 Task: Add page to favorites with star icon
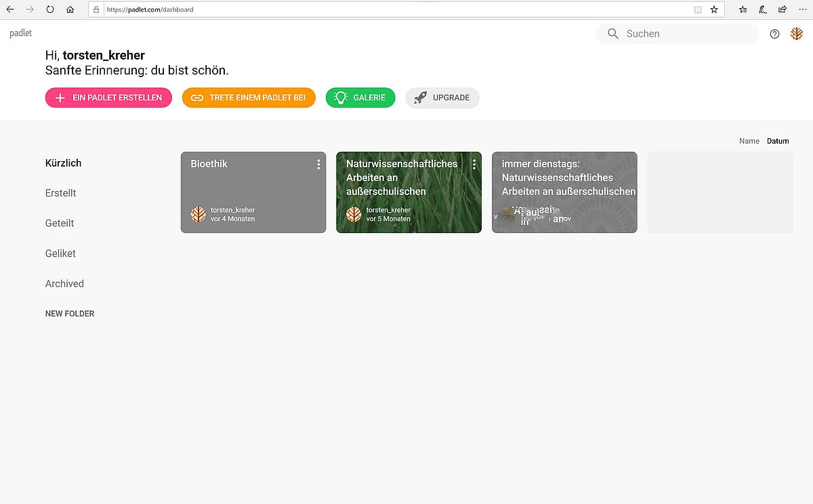714,9
